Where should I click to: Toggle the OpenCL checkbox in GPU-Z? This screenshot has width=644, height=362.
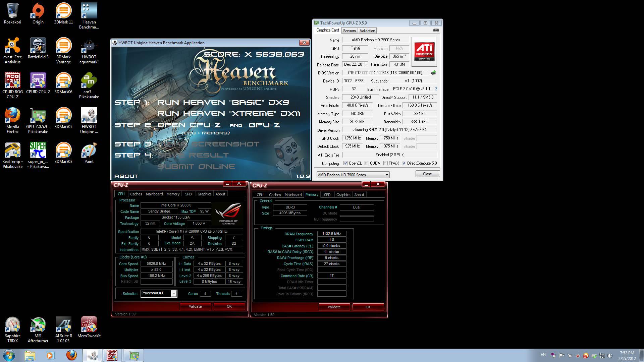coord(345,163)
